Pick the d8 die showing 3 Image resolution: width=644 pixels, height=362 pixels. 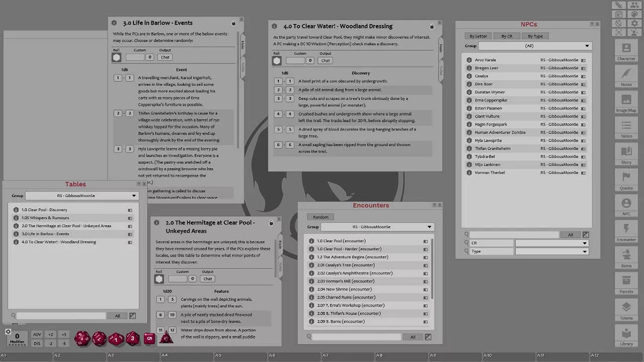click(x=132, y=338)
